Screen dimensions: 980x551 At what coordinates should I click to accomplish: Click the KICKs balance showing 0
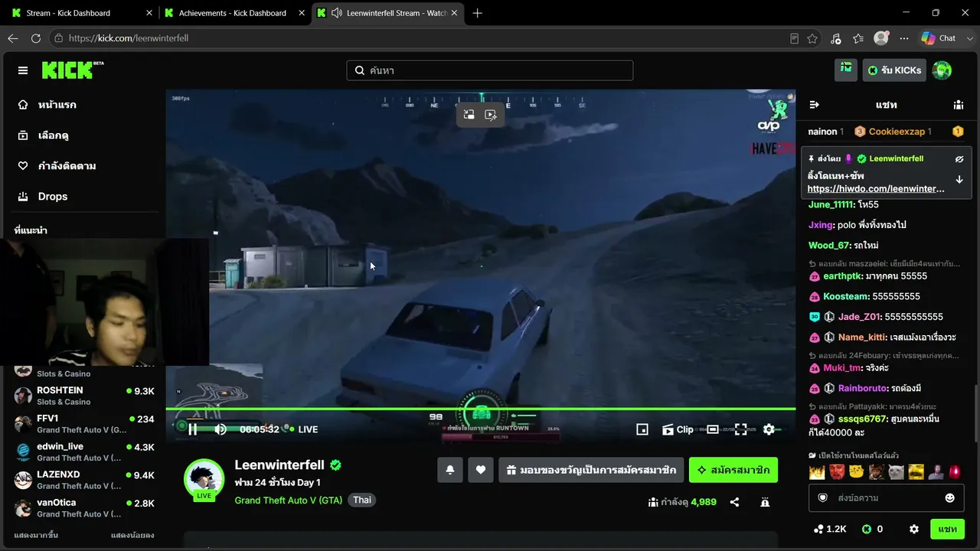point(872,529)
